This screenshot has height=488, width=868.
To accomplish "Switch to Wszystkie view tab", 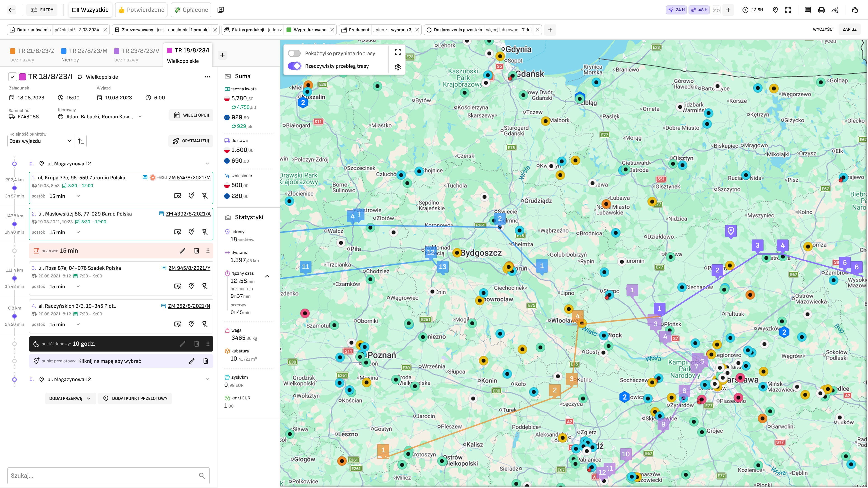I will [x=90, y=10].
